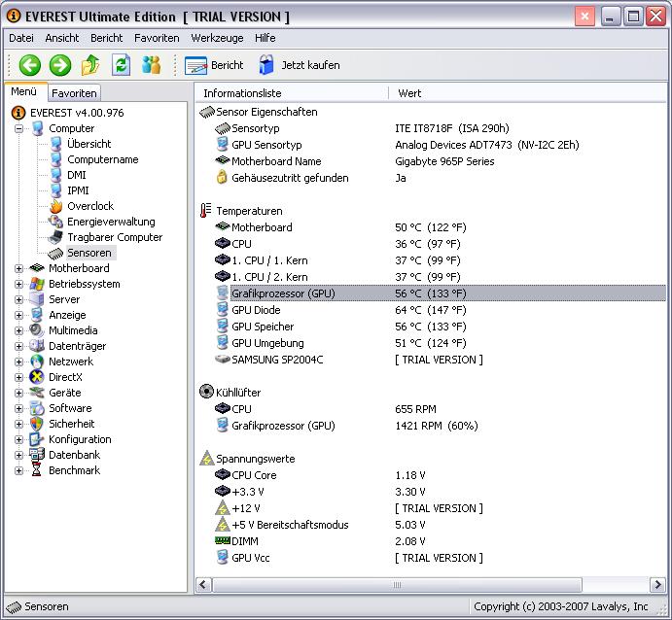The height and width of the screenshot is (620, 672).
Task: Click the Kühllüfter fan icon
Action: point(206,392)
